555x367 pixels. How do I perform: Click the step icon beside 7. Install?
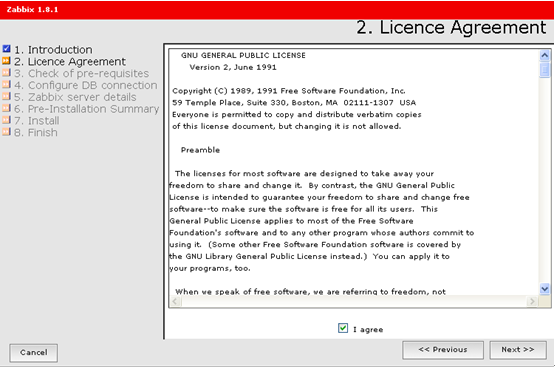click(x=6, y=120)
